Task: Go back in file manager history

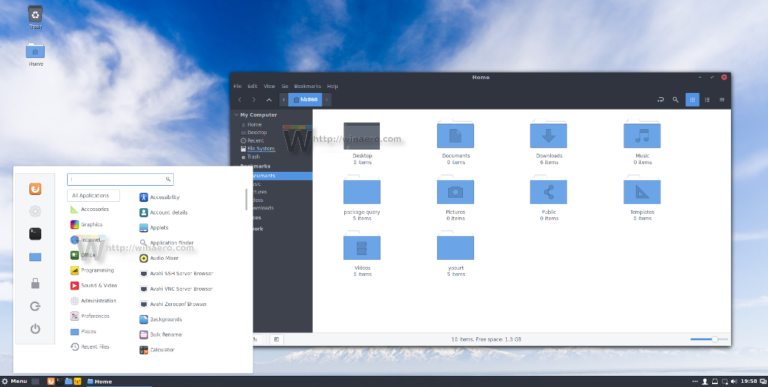Action: click(240, 99)
